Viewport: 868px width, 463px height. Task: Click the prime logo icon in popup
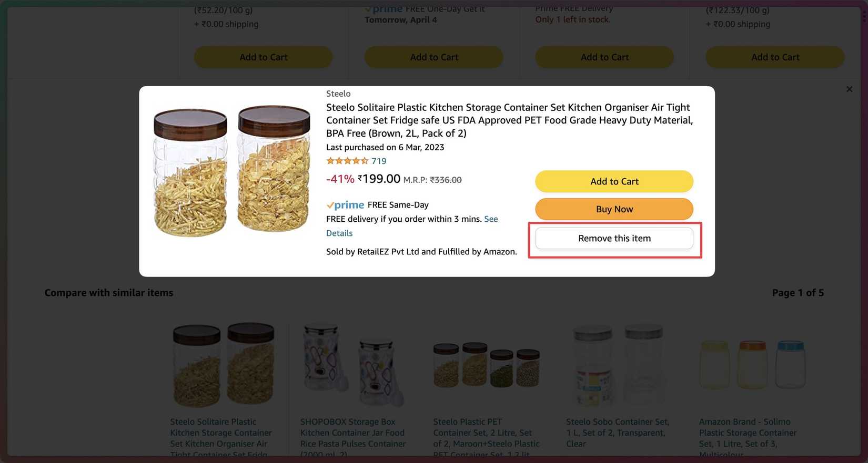click(x=345, y=205)
